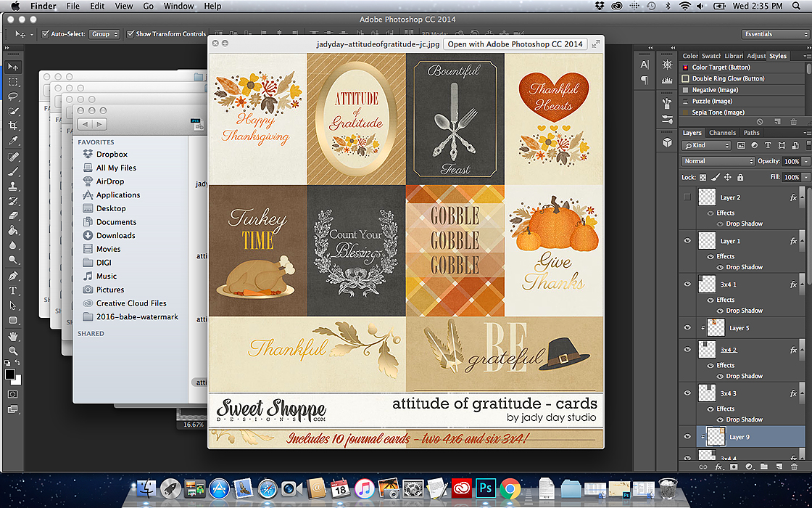812x508 pixels.
Task: Open the Opacity slider dropdown arrow
Action: click(805, 161)
